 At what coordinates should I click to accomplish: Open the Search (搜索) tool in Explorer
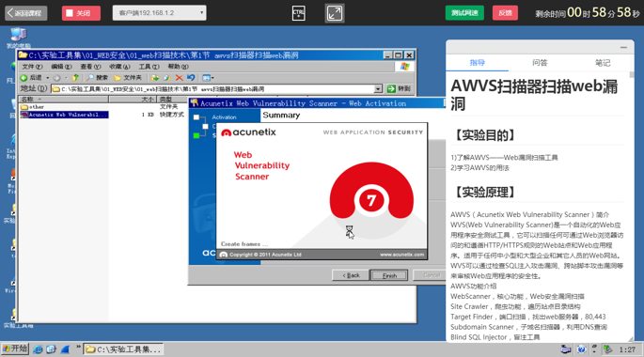tap(98, 78)
